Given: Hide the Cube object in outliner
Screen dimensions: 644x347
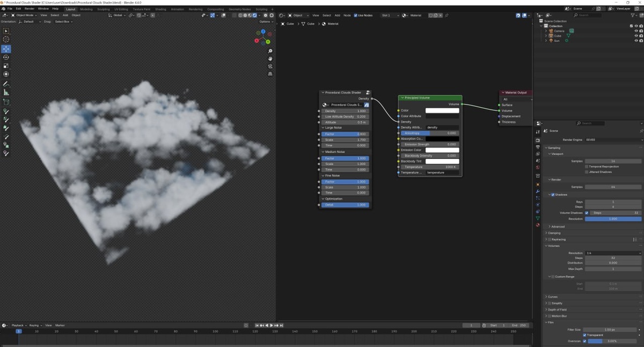Looking at the screenshot, I should (x=636, y=35).
